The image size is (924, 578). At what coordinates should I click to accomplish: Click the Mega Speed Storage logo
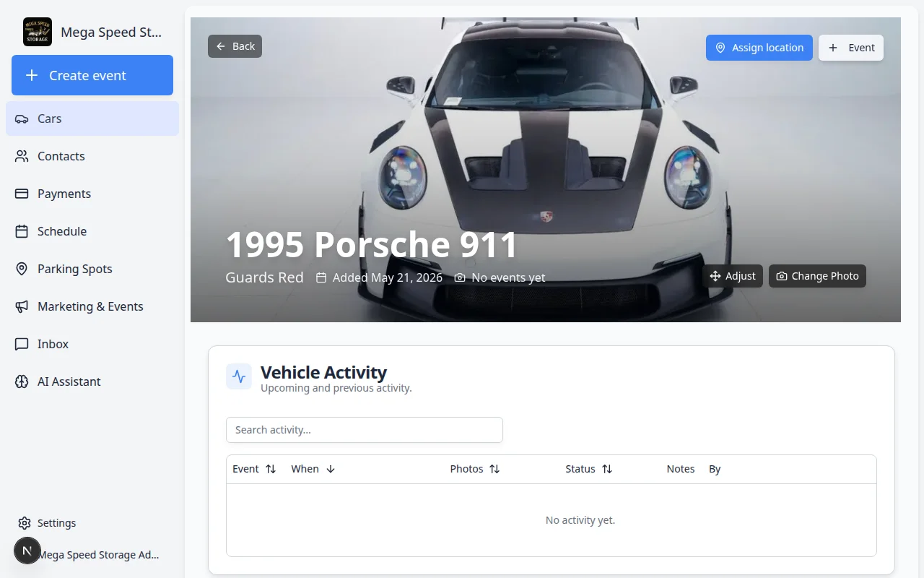click(38, 32)
